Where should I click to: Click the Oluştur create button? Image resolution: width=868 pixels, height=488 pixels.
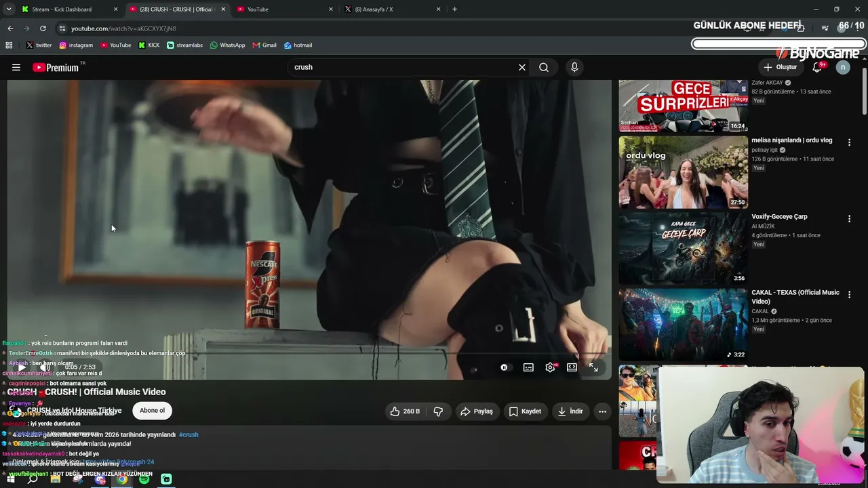click(x=781, y=67)
